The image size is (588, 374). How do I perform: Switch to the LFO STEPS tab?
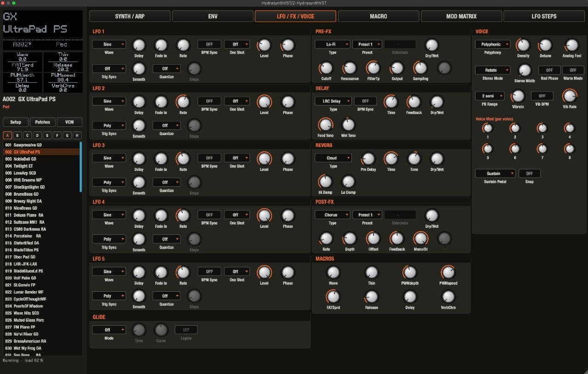point(544,16)
